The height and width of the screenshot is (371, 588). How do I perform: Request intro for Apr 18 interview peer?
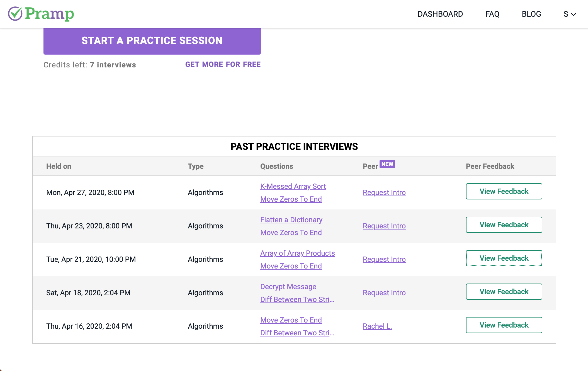pyautogui.click(x=384, y=293)
